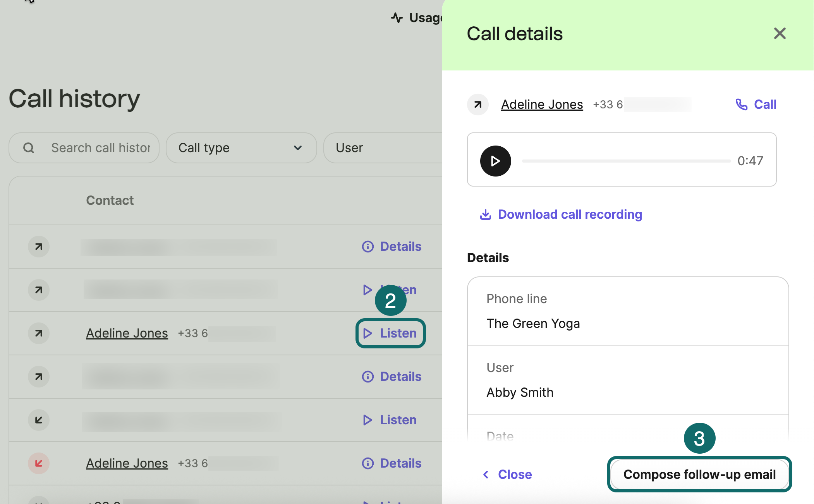Click the phone Call icon

pyautogui.click(x=741, y=105)
